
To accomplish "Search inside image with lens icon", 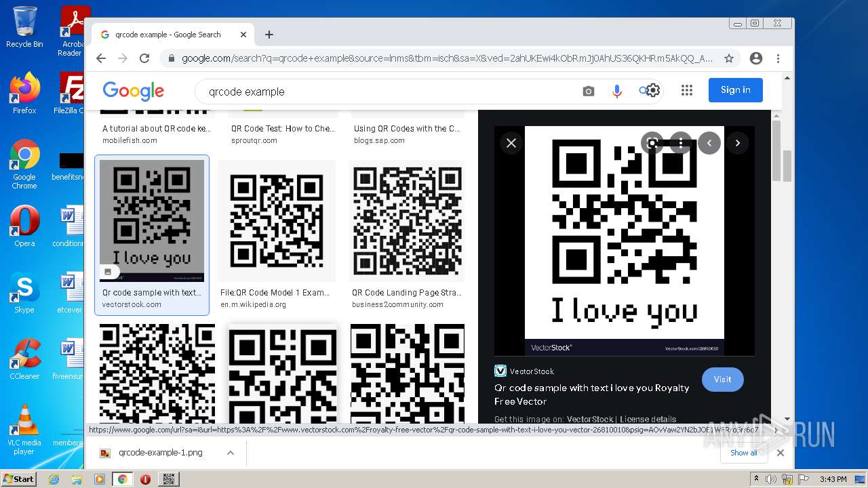I will (x=652, y=143).
